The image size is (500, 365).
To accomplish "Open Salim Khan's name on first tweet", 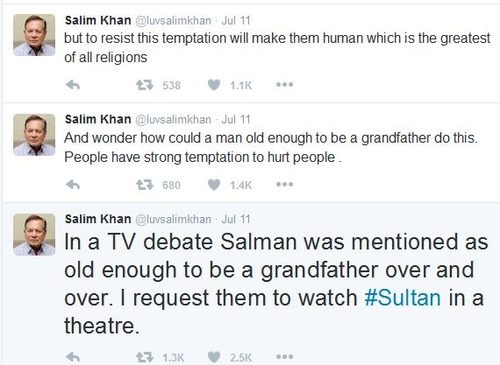I will click(98, 20).
